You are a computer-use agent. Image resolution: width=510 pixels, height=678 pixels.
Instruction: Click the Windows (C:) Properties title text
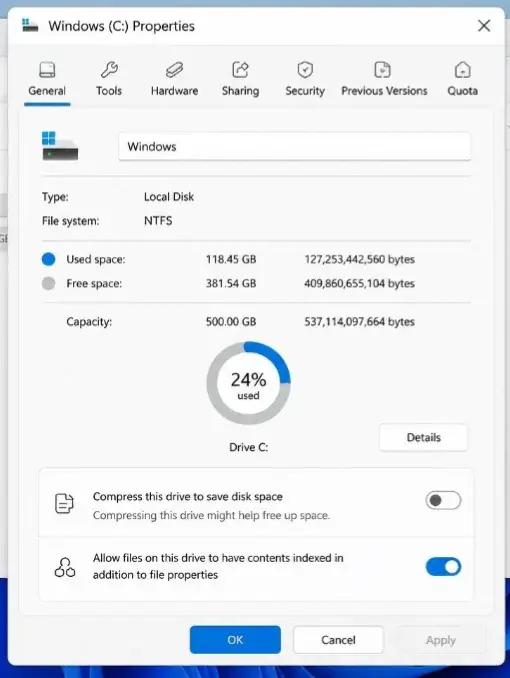click(122, 26)
